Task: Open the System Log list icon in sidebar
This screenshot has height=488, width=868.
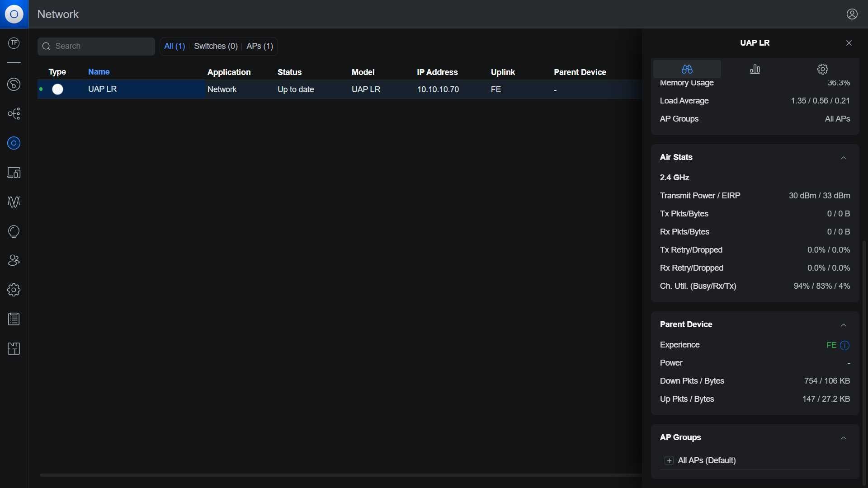Action: tap(14, 319)
